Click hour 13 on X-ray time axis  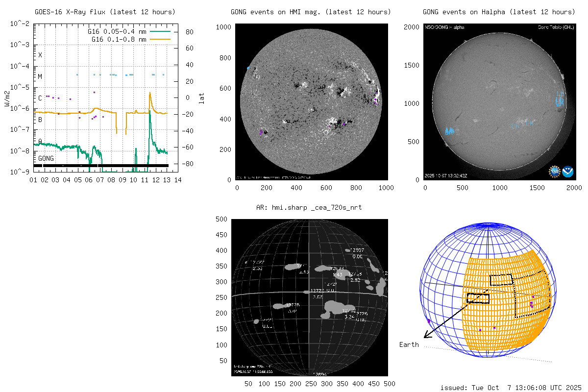(x=167, y=180)
